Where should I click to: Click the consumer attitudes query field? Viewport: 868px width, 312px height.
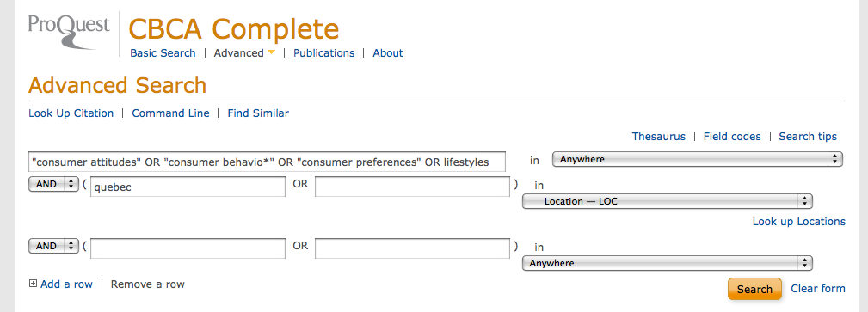pos(267,162)
